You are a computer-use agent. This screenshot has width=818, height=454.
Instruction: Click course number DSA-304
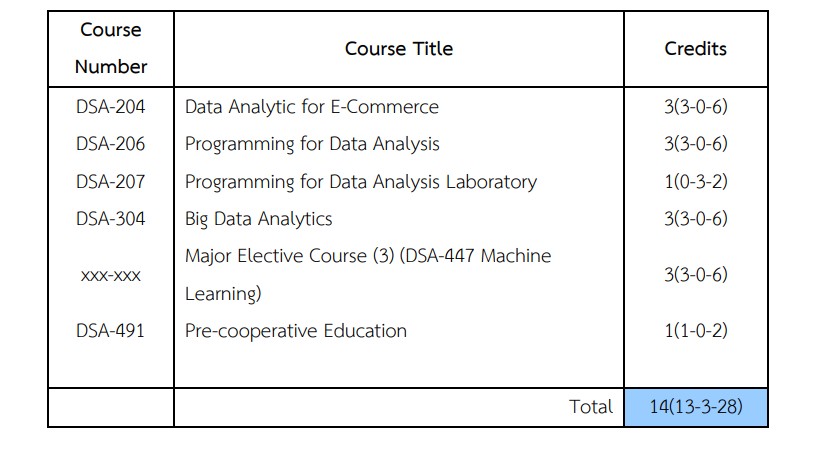coord(111,219)
